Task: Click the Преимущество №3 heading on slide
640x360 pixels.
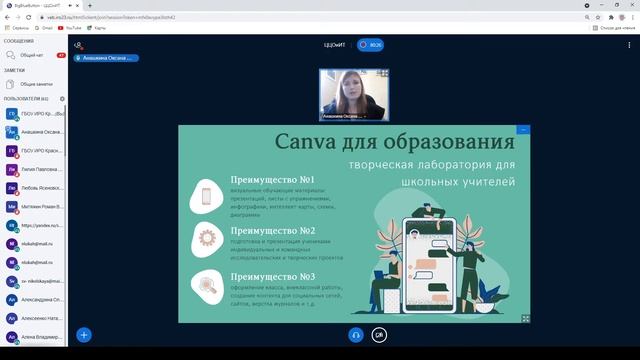Action: tap(273, 277)
